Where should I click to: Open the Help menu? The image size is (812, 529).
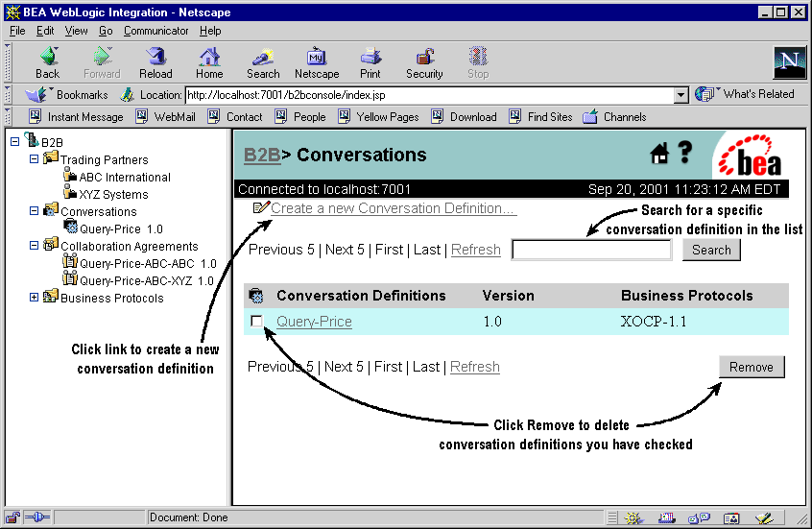point(210,31)
